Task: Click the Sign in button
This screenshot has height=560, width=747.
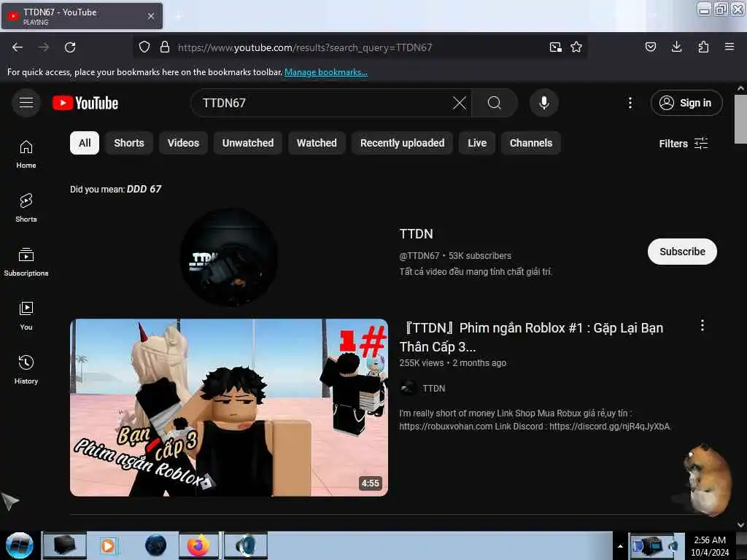Action: [686, 103]
